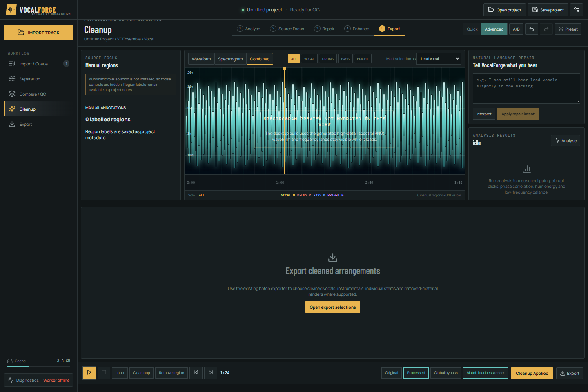Click Apply repair intent
This screenshot has height=392, width=588.
[x=518, y=114]
